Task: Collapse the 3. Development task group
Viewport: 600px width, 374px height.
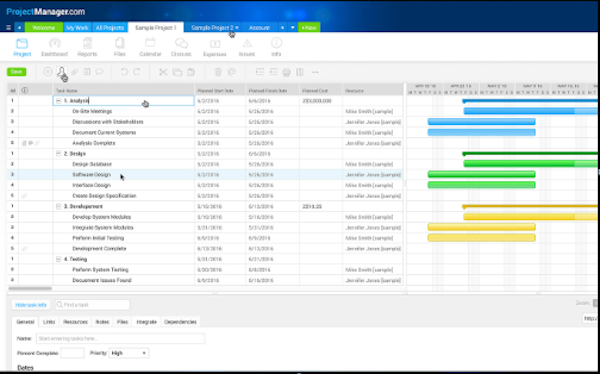Action: 59,206
